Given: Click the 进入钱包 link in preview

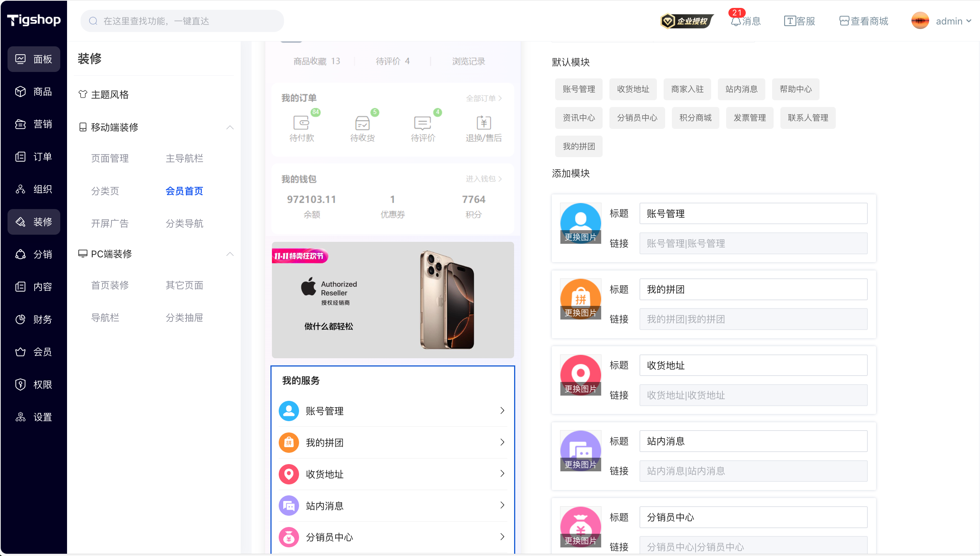Looking at the screenshot, I should click(484, 179).
